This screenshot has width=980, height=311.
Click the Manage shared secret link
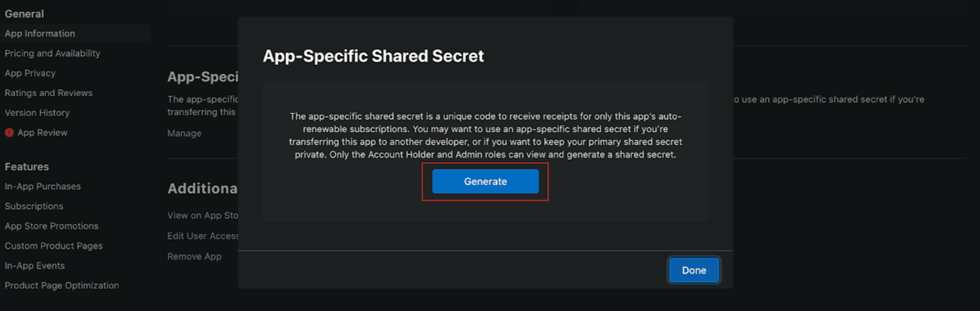(184, 133)
